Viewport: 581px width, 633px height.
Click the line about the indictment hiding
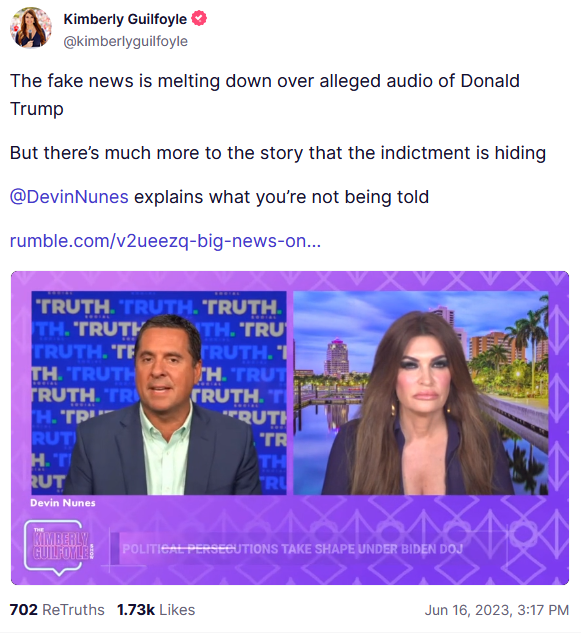(x=278, y=153)
